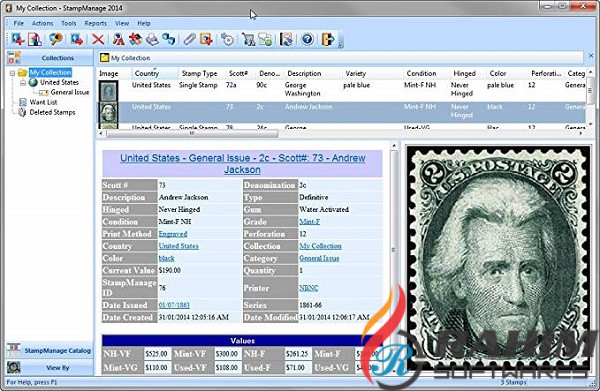600x391 pixels.
Task: Click the Add Stamp toolbar icon
Action: [18, 39]
